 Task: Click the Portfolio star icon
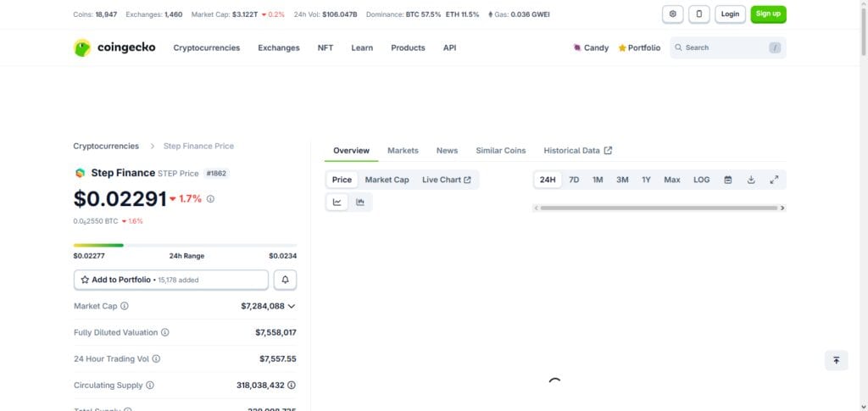pyautogui.click(x=622, y=48)
